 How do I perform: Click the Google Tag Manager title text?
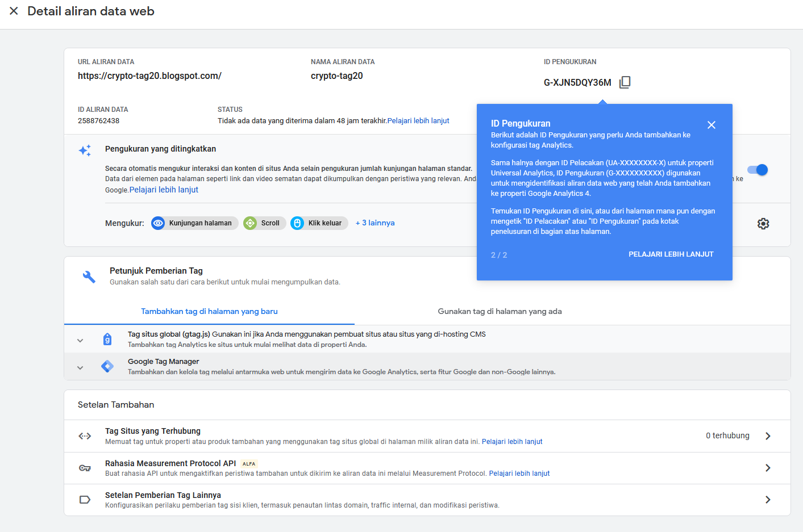coord(164,362)
